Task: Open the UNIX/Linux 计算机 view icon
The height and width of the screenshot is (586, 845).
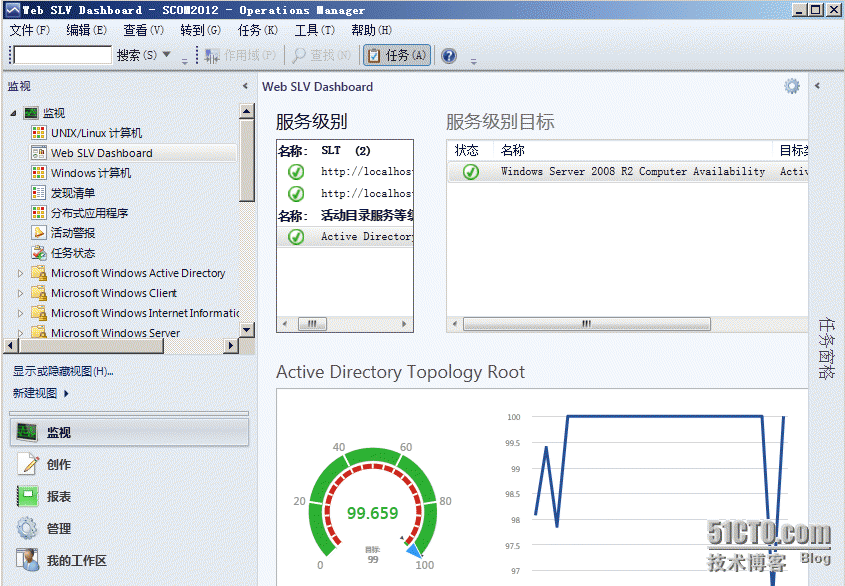Action: click(38, 133)
